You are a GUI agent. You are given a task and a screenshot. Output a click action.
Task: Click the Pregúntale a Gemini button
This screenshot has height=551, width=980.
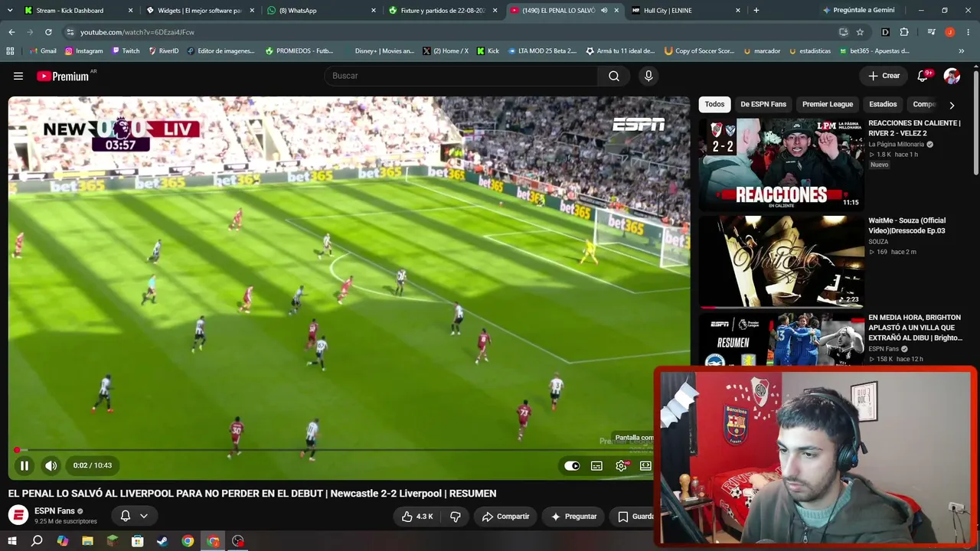click(x=858, y=11)
